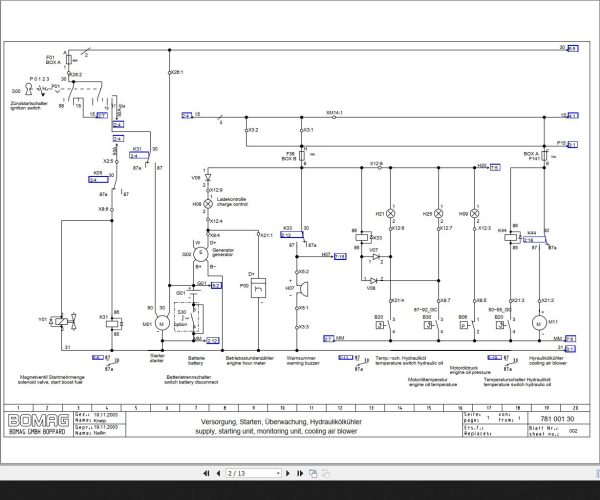
Task: Click the Y01 solenoid valve symbol
Action: (x=62, y=321)
